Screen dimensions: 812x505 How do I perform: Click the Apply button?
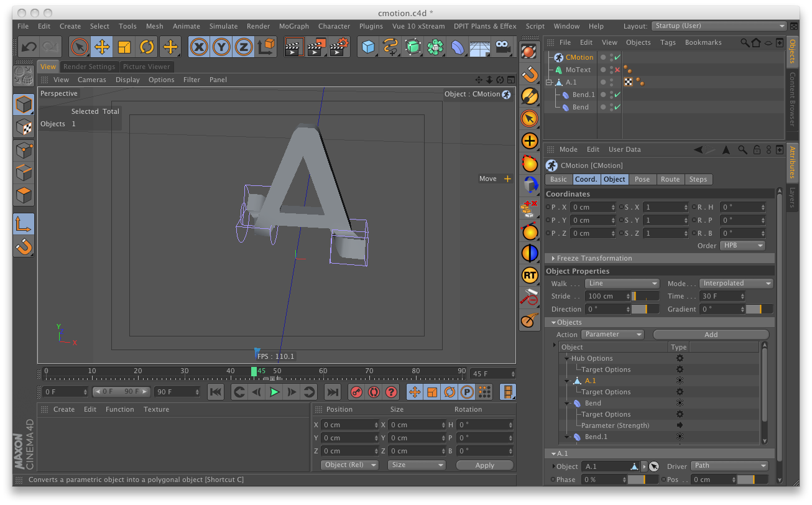484,465
